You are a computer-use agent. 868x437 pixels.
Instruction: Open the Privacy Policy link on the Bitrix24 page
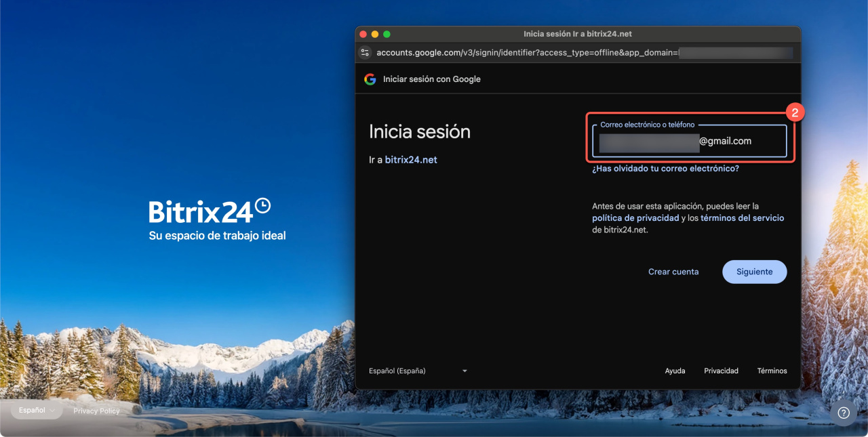[x=96, y=411]
